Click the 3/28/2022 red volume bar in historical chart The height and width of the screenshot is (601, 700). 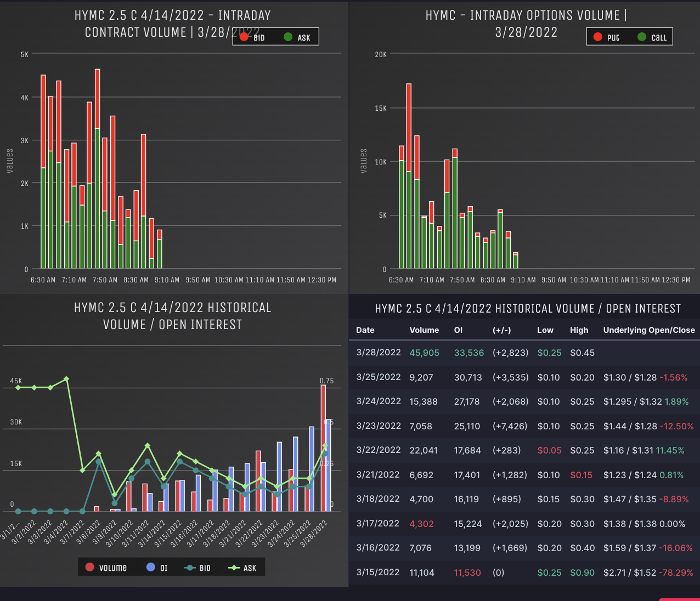tap(323, 448)
